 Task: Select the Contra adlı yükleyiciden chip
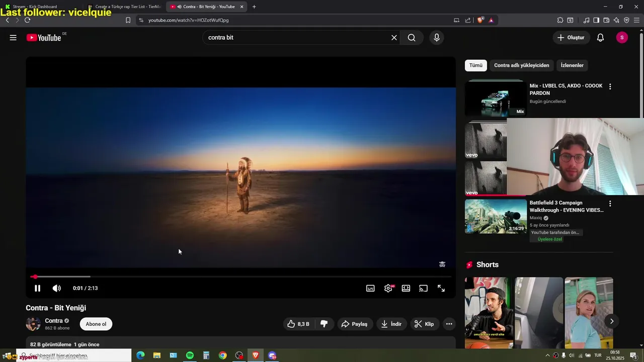522,65
